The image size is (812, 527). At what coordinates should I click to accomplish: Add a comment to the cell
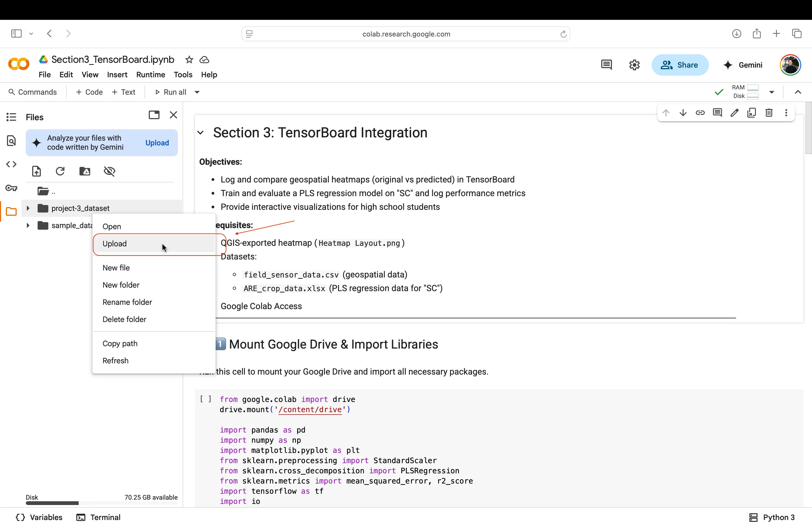(x=717, y=113)
